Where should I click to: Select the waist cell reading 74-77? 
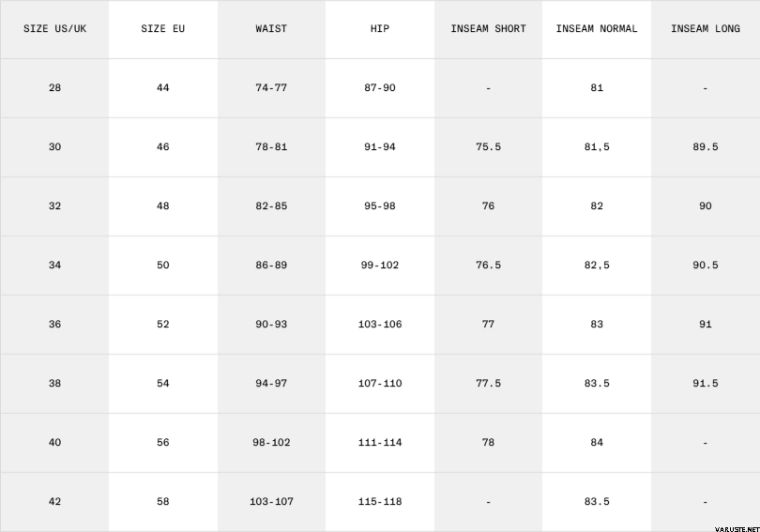pyautogui.click(x=271, y=88)
